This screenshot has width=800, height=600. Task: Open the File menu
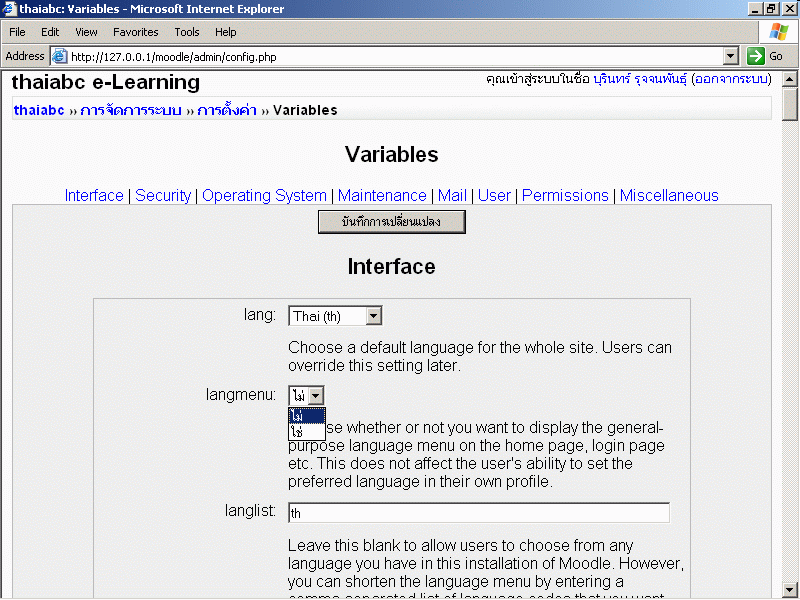click(17, 32)
